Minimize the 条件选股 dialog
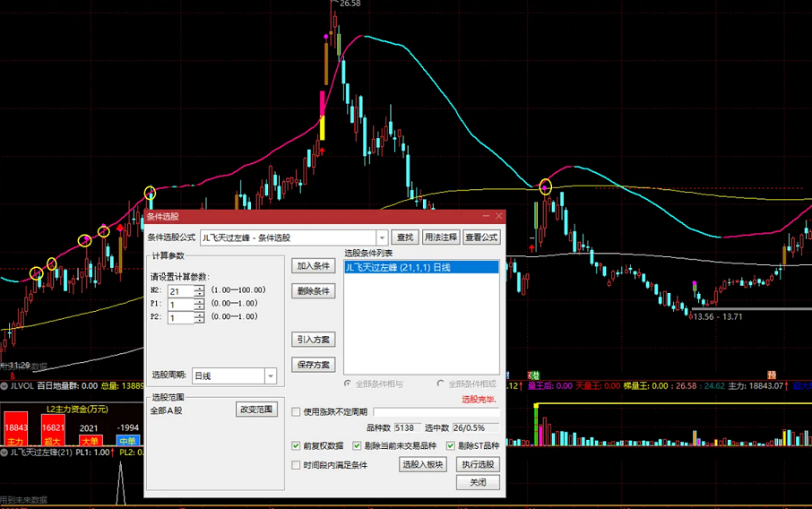Screen dimensions: 812x509 [x=486, y=216]
